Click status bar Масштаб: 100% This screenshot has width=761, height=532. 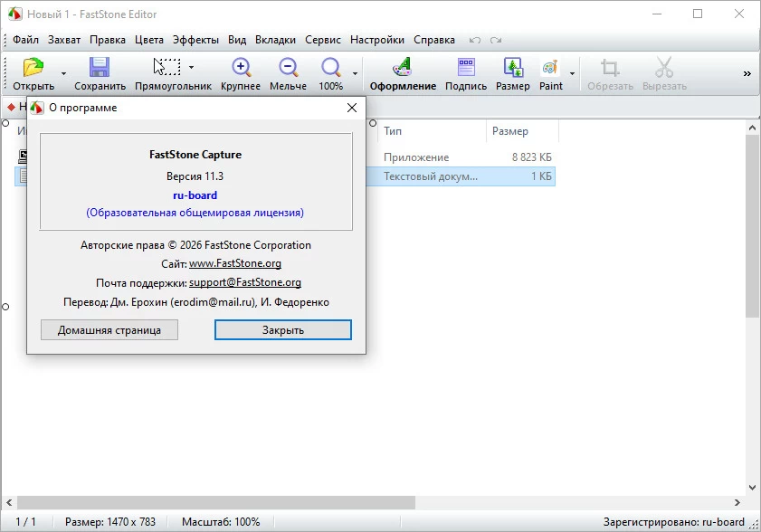tap(221, 522)
